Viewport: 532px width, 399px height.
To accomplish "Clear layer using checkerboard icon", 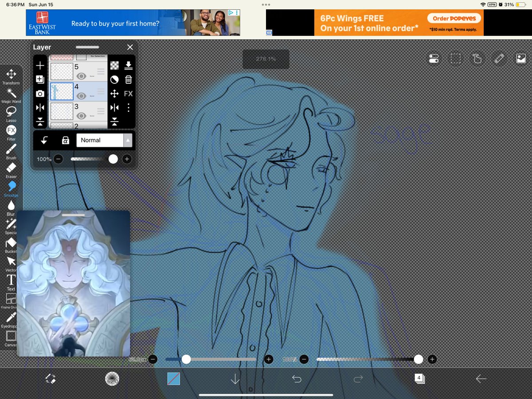I will click(114, 66).
